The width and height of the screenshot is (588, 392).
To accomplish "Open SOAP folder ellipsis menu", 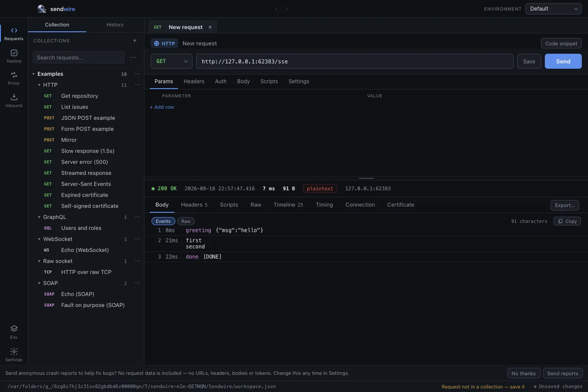I will [x=137, y=283].
